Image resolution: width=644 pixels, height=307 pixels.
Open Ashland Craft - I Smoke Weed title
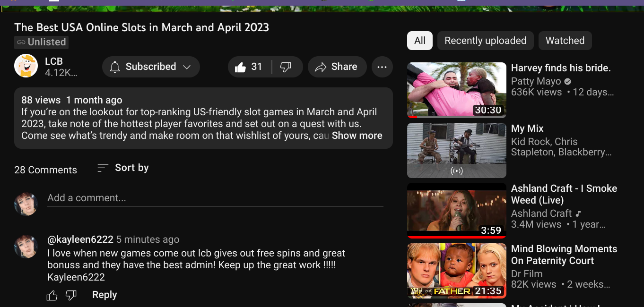click(x=564, y=194)
